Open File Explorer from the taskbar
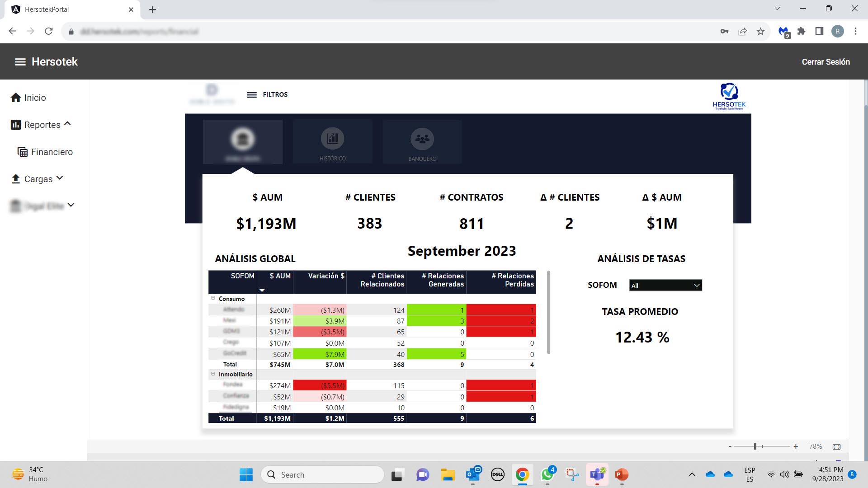This screenshot has width=868, height=488. [x=448, y=475]
